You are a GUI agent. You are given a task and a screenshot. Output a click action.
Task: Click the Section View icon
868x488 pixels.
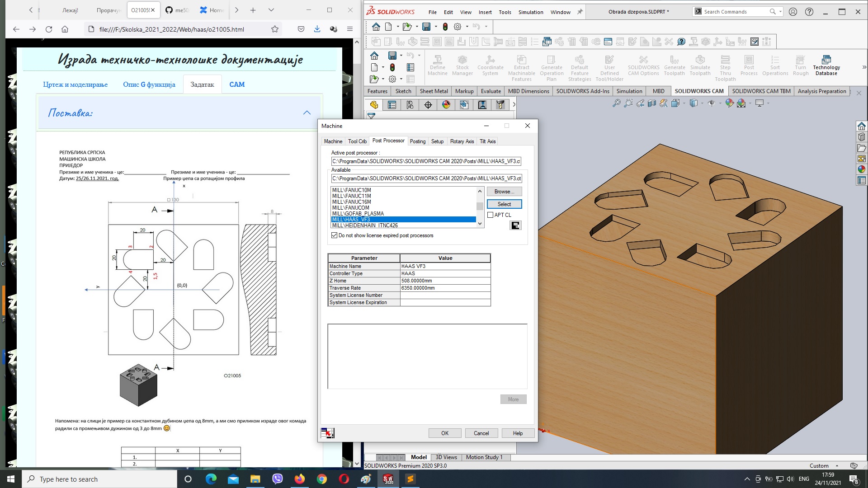[x=651, y=103]
